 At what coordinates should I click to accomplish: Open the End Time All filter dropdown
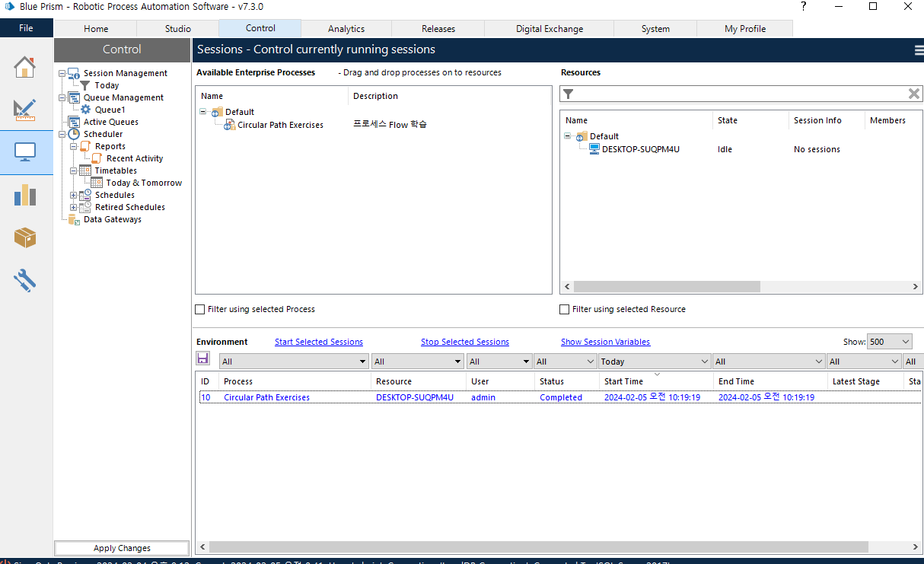(x=769, y=362)
